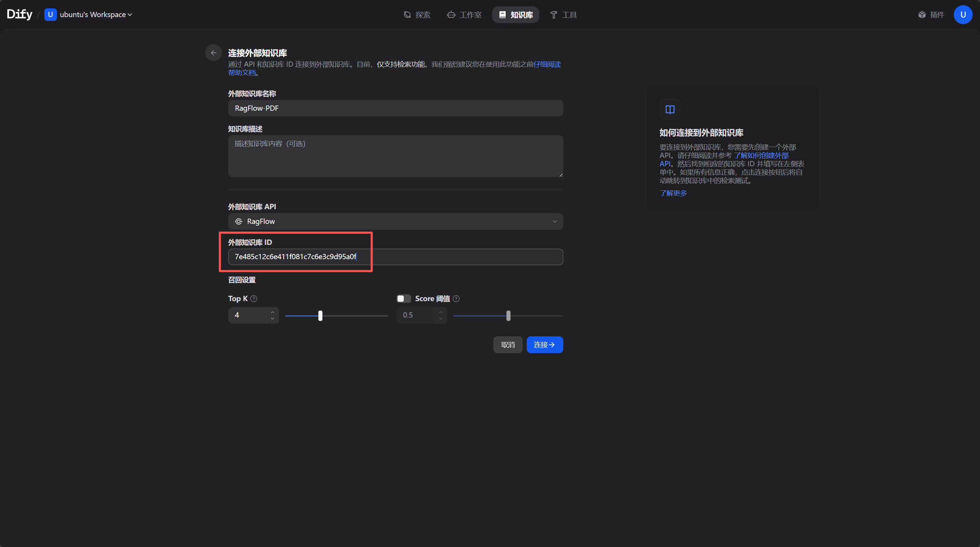Viewport: 980px width, 547px height.
Task: Increase Top K with up stepper
Action: (272, 312)
